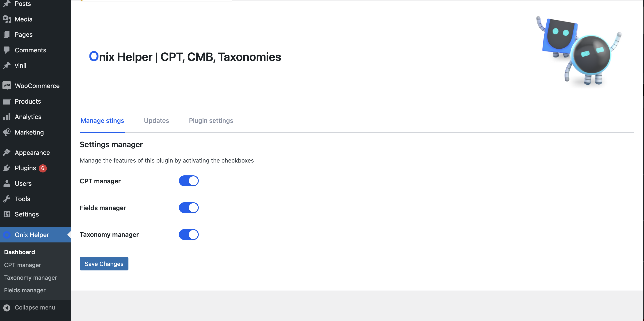Click the Users person icon
The width and height of the screenshot is (644, 321).
coord(7,184)
